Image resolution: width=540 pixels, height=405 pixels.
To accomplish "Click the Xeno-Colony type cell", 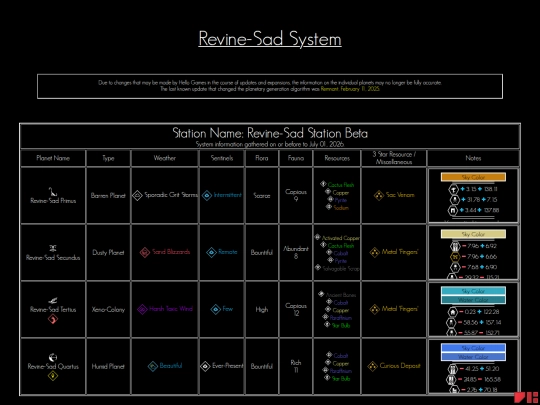I will pyautogui.click(x=108, y=310).
